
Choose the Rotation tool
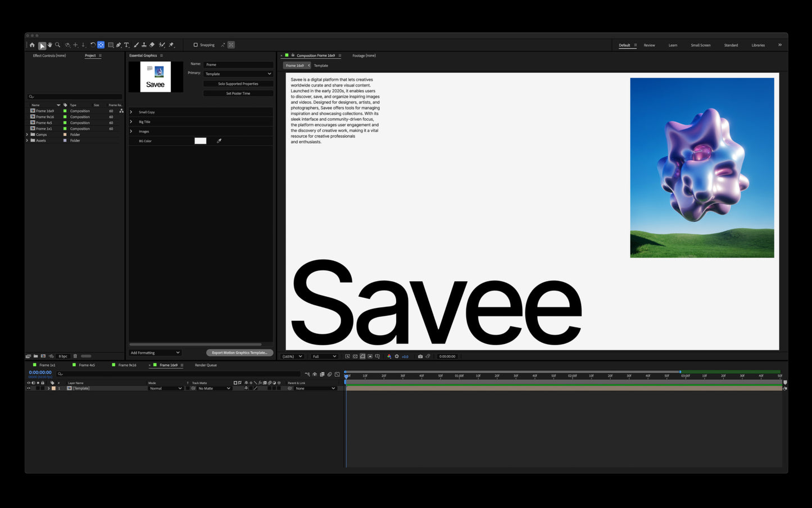[93, 45]
